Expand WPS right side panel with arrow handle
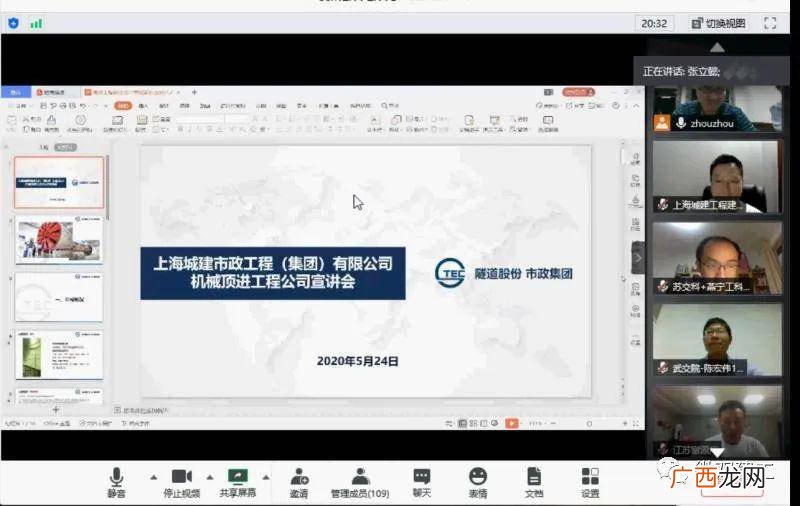 [638, 258]
